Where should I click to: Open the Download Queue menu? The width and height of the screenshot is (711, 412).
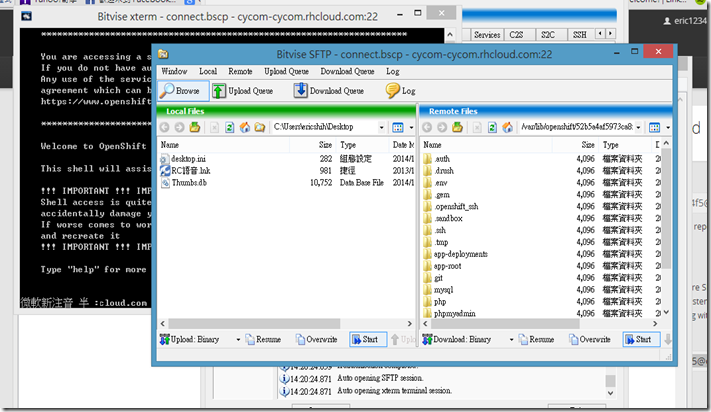[x=347, y=71]
